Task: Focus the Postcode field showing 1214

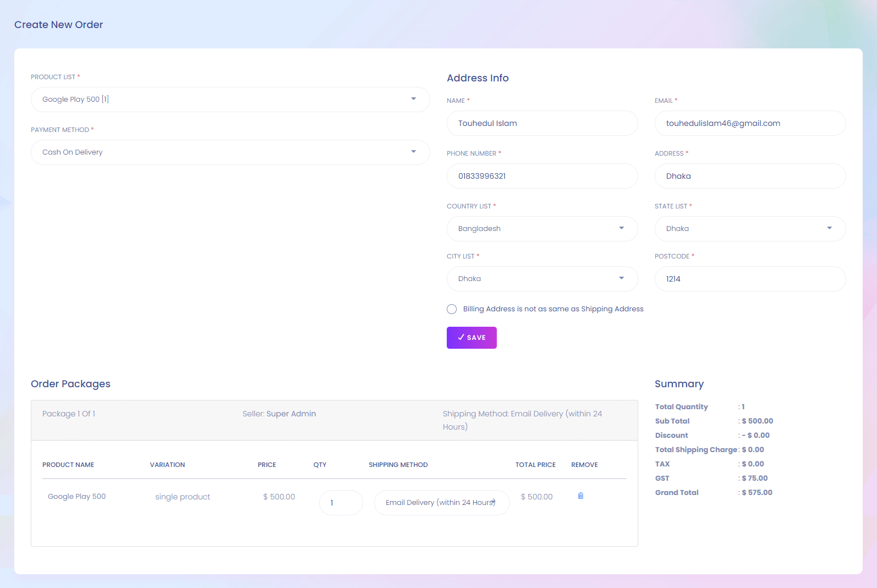Action: click(x=749, y=279)
